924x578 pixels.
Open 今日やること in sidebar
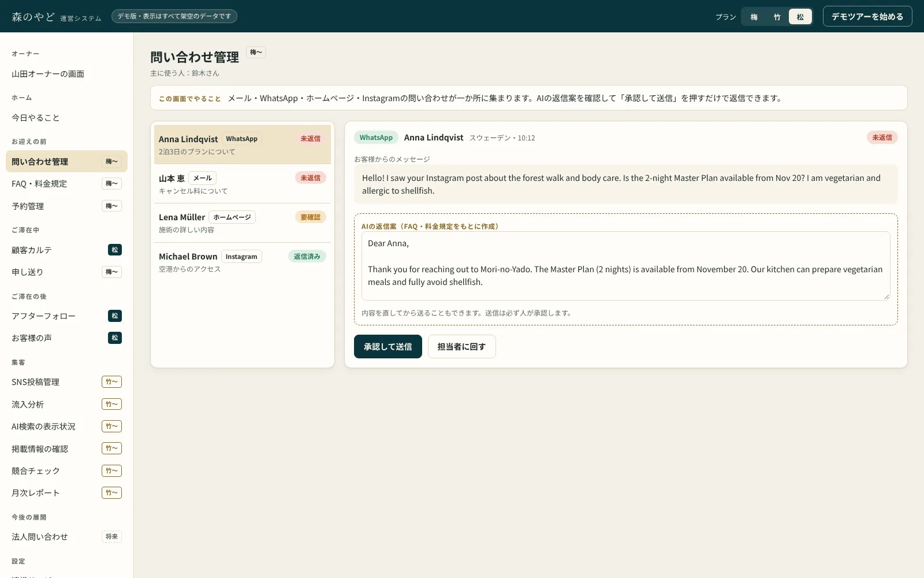[x=66, y=118]
